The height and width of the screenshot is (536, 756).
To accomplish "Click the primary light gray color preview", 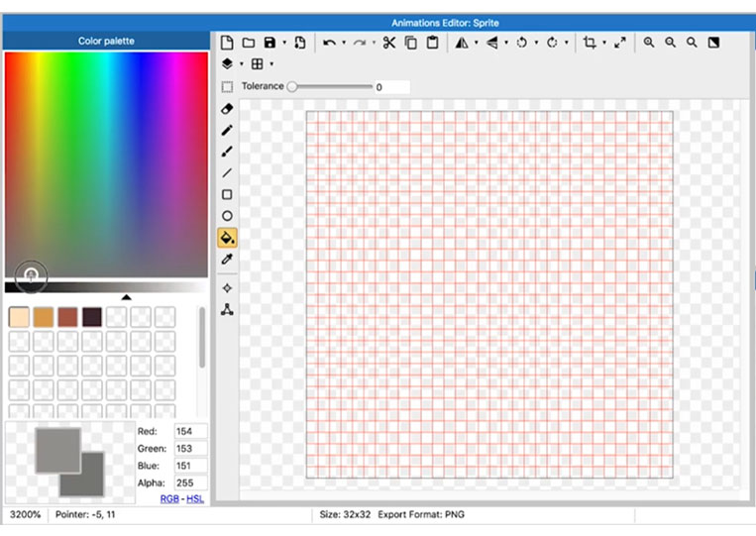I will tap(57, 450).
